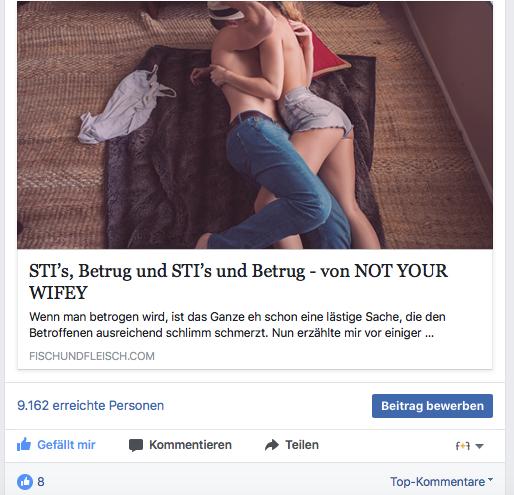Open the article preview image

click(x=255, y=125)
